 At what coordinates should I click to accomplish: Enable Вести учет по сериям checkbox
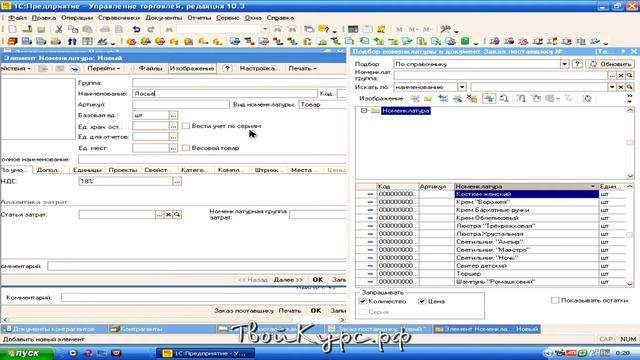186,126
